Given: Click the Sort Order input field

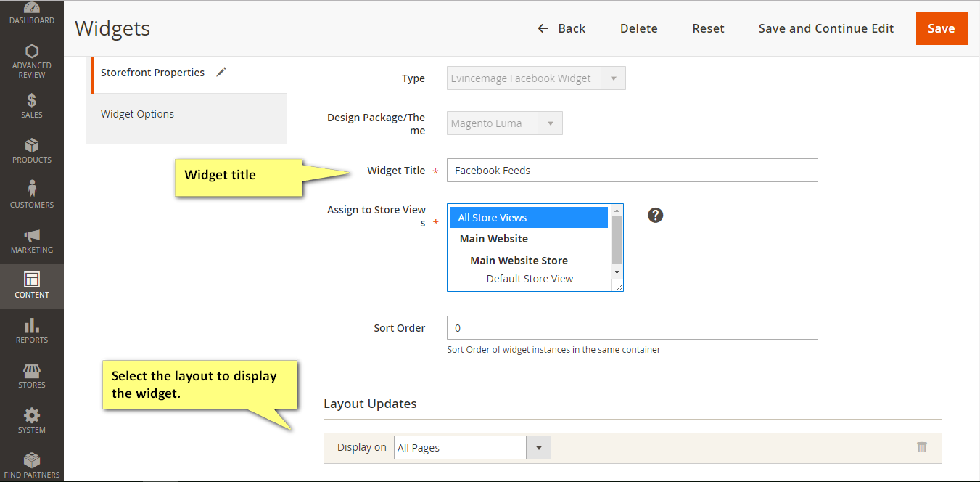Looking at the screenshot, I should 633,328.
